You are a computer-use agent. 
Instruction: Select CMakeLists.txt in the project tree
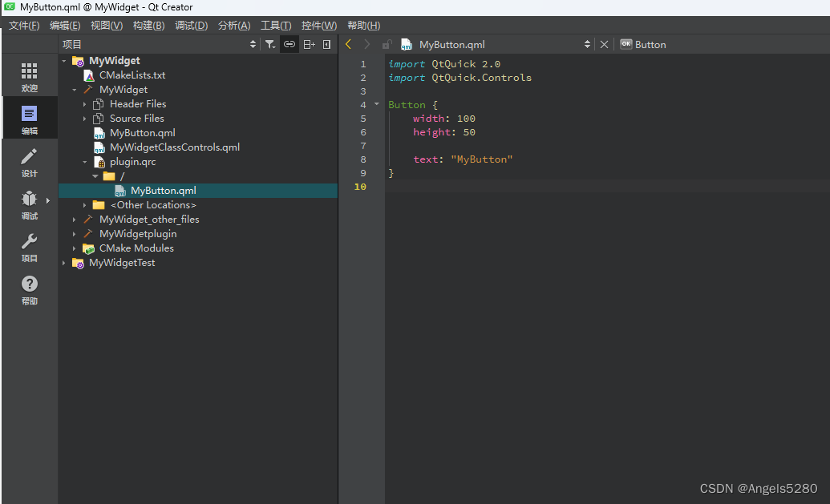(132, 75)
